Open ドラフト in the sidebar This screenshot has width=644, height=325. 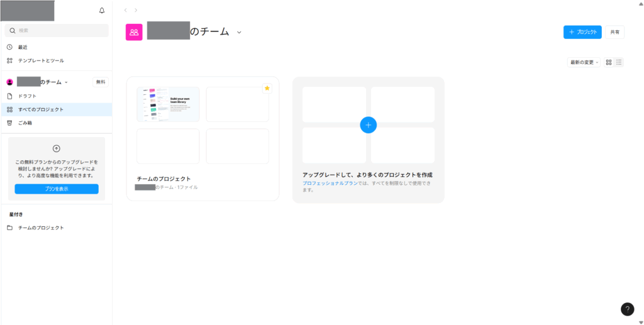coord(27,96)
